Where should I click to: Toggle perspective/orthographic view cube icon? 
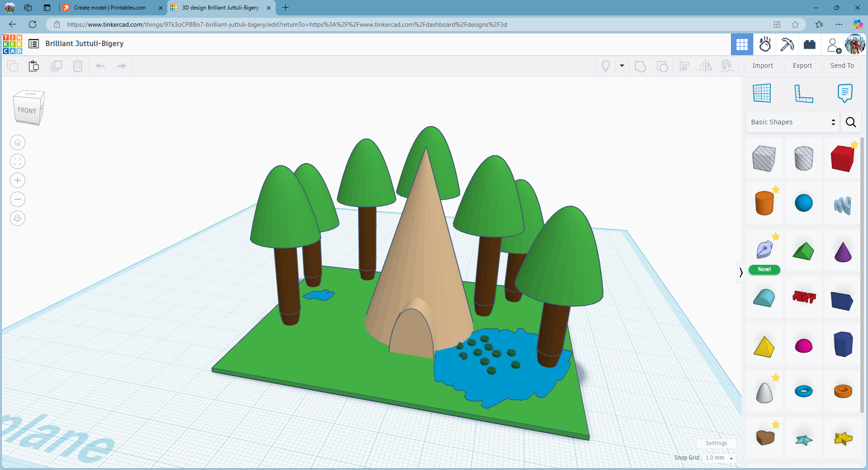(18, 218)
